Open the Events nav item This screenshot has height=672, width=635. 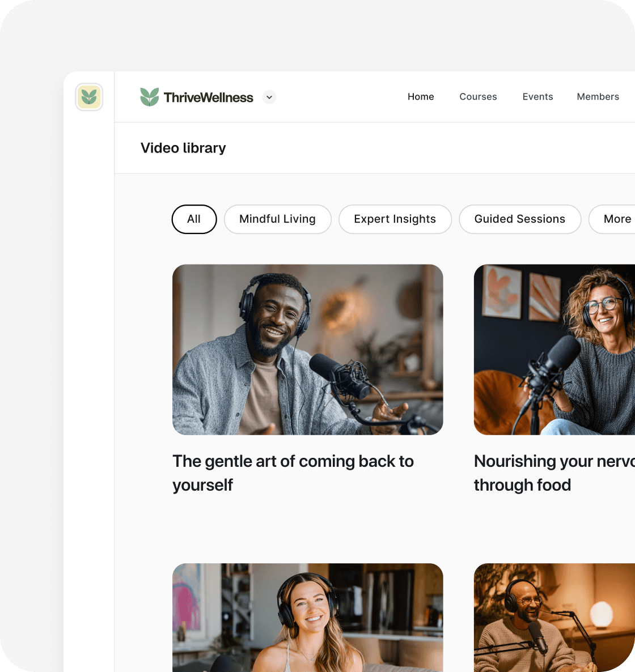pyautogui.click(x=537, y=97)
